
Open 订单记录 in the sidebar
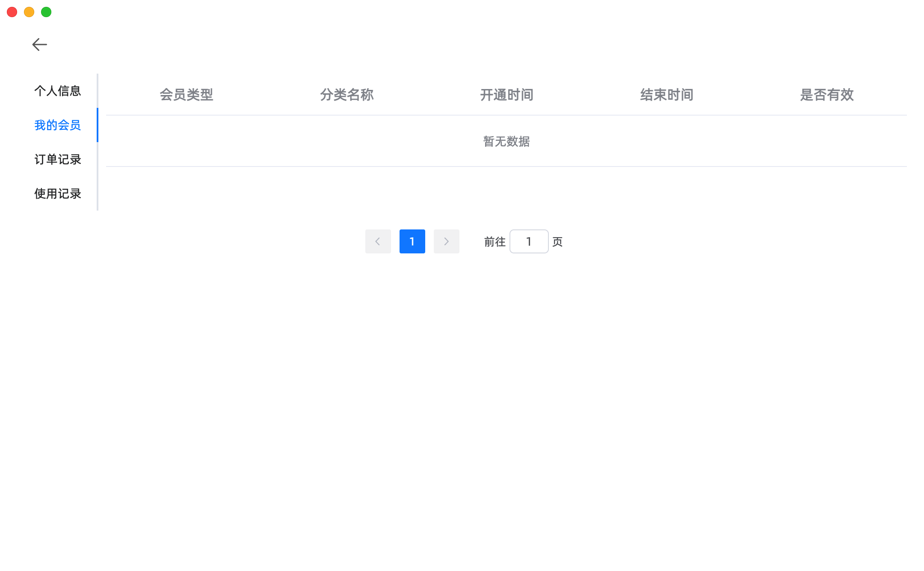point(58,159)
